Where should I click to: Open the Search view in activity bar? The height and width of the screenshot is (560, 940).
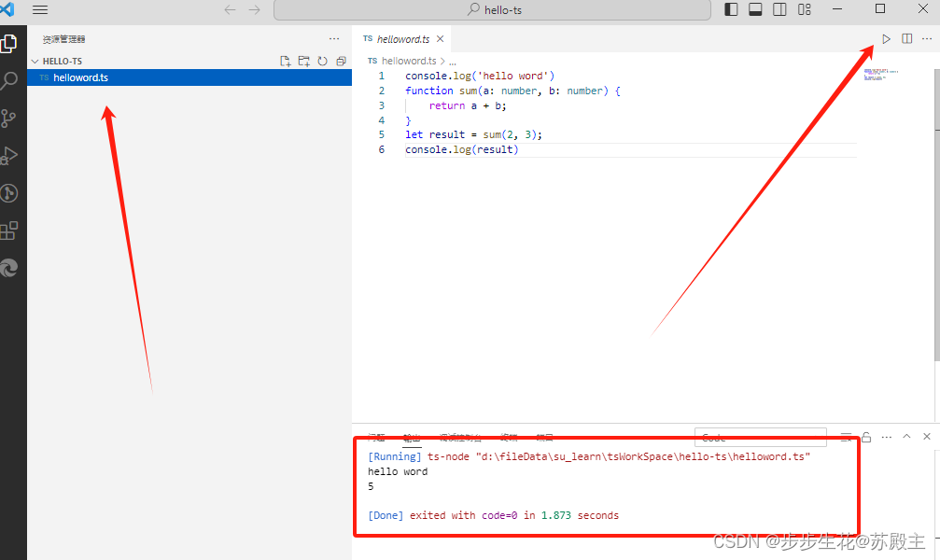coord(9,80)
